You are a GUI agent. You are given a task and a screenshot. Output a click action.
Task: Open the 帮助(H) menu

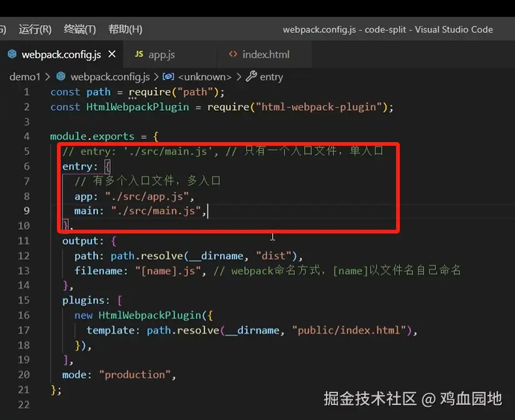(x=126, y=29)
